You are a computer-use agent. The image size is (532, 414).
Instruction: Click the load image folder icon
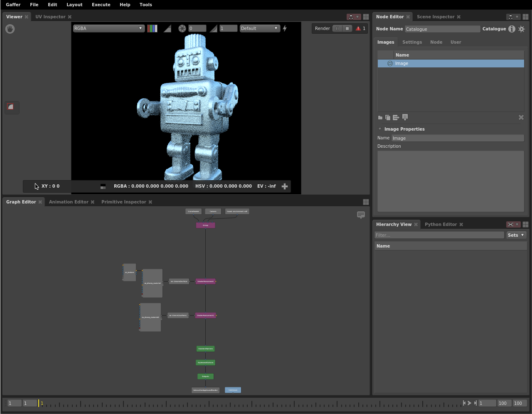point(380,117)
